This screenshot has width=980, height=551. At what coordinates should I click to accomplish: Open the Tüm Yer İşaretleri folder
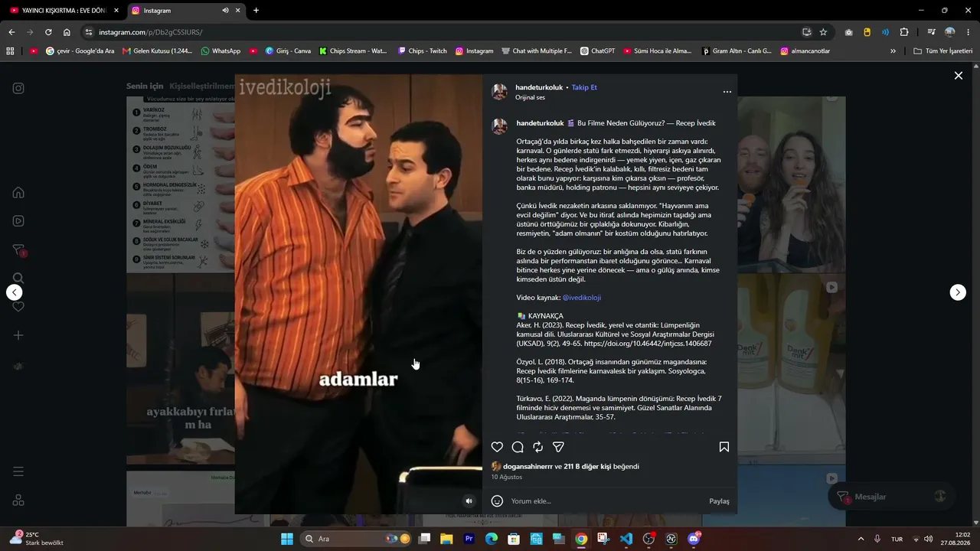(942, 51)
